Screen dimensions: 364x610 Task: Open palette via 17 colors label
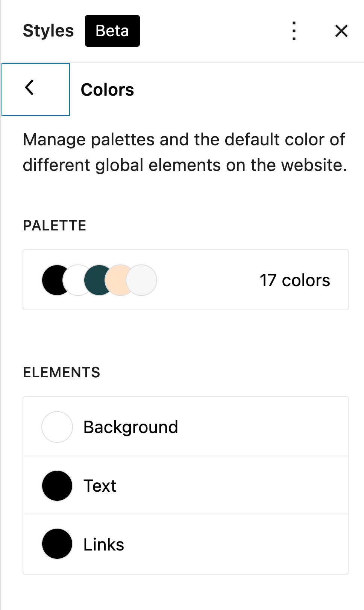tap(294, 281)
